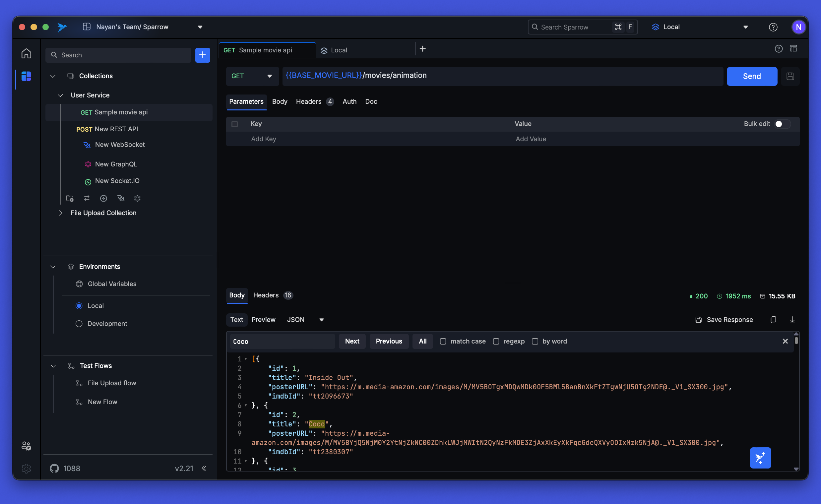
Task: Add new folder icon under User Service
Action: pyautogui.click(x=70, y=198)
